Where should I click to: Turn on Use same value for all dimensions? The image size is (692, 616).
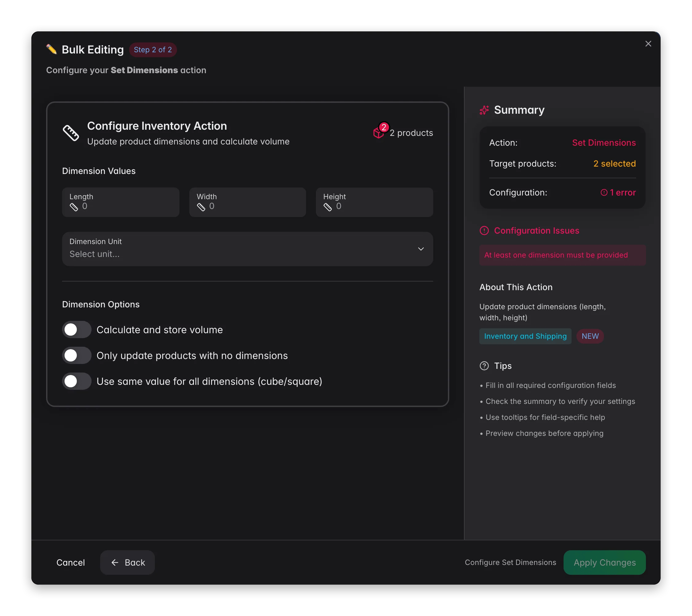[x=77, y=381]
